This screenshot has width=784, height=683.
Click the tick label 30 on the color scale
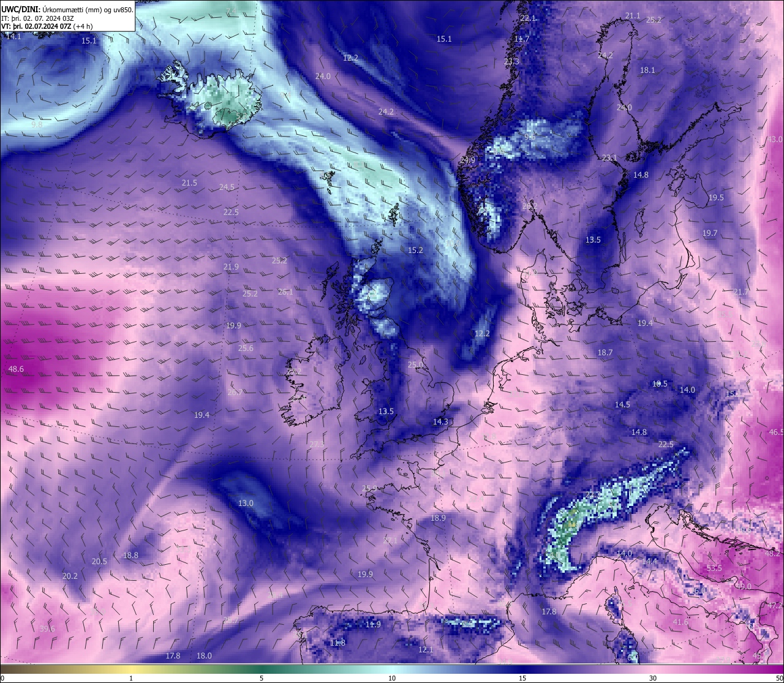[653, 678]
